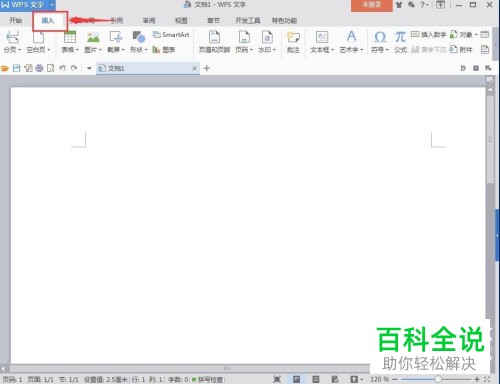Open the help question mark menu

[x=424, y=5]
